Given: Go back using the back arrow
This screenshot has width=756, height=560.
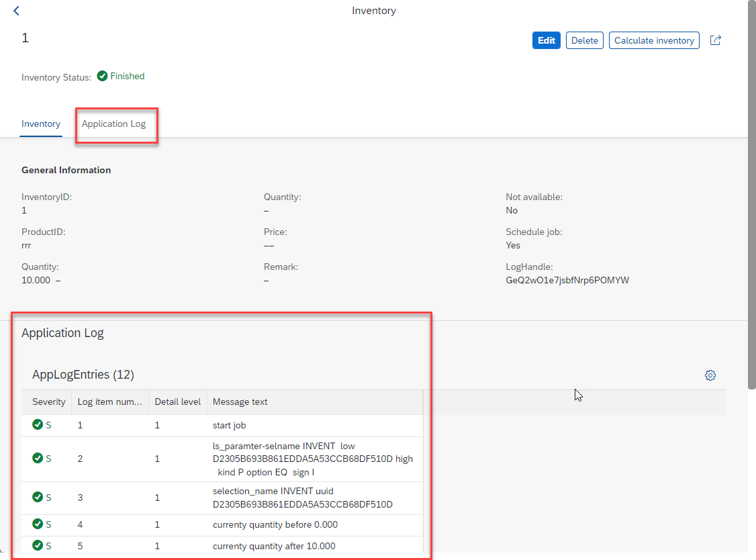Looking at the screenshot, I should point(16,11).
